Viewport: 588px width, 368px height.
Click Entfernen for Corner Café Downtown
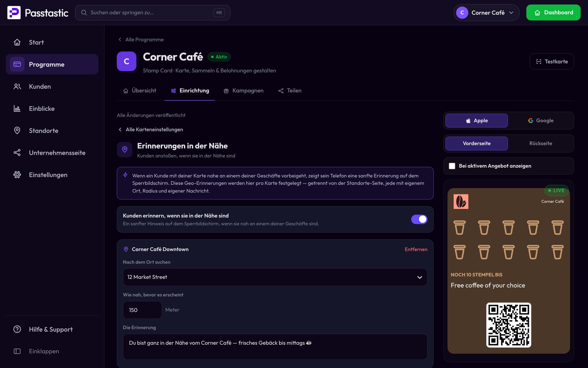(x=416, y=249)
